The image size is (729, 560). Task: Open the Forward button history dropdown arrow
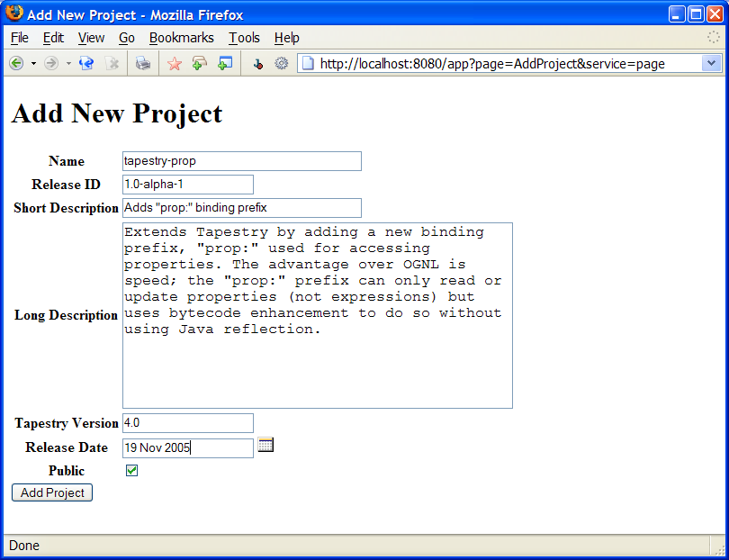coord(68,63)
